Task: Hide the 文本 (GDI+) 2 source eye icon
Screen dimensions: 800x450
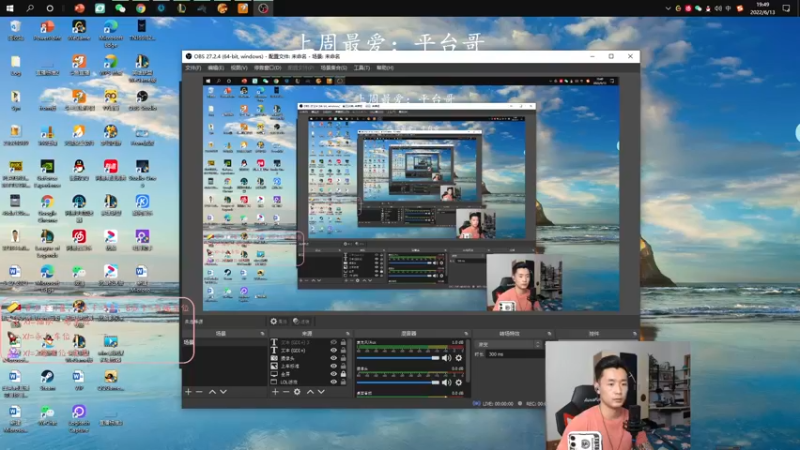Action: pos(334,343)
